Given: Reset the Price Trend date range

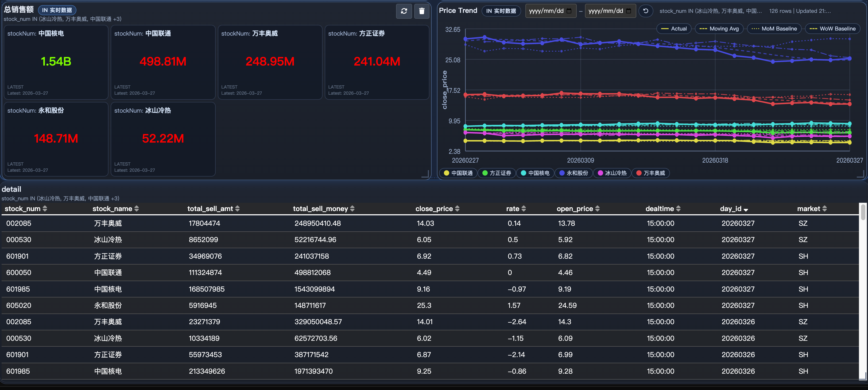Looking at the screenshot, I should [x=646, y=11].
